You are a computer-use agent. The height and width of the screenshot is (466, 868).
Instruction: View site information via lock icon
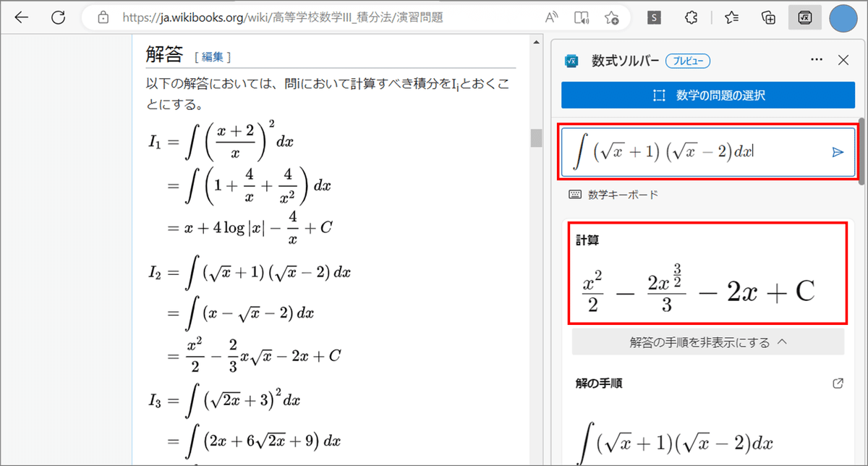click(x=103, y=18)
